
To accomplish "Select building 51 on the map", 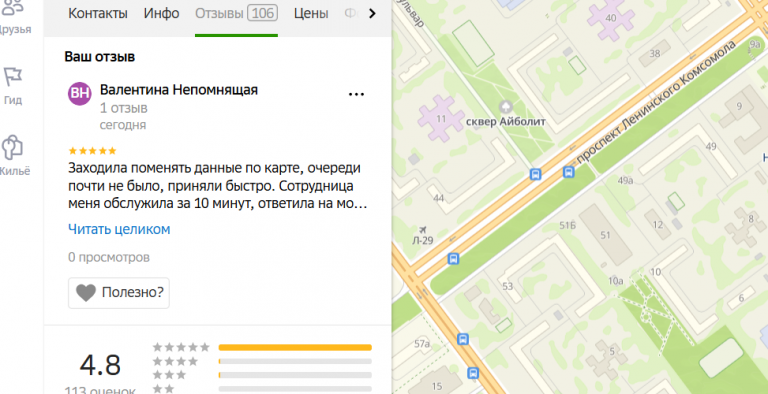I will pyautogui.click(x=605, y=235).
